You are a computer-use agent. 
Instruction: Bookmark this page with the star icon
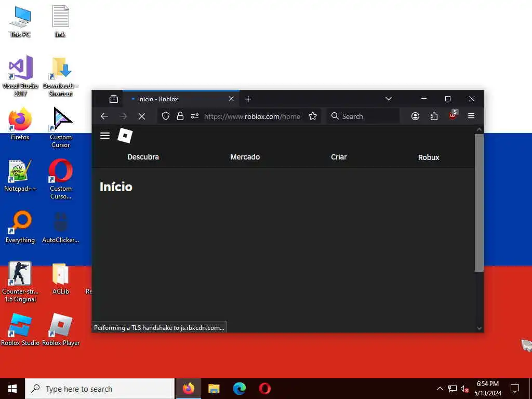click(313, 116)
